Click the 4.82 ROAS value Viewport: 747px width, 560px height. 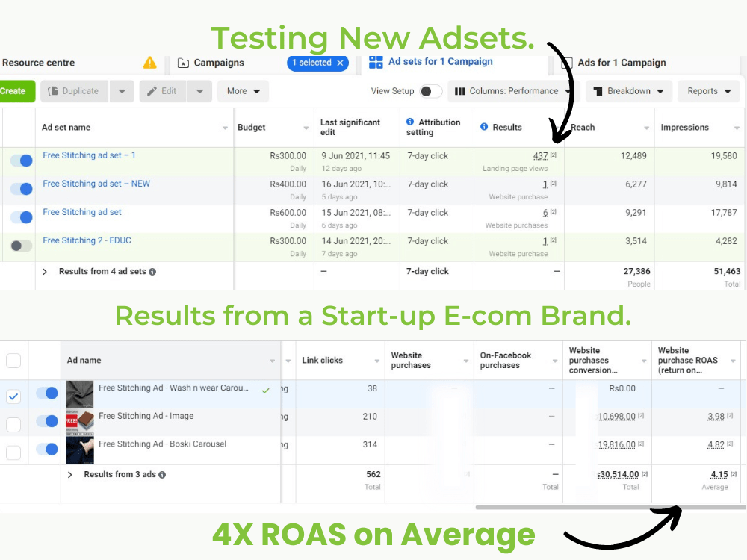716,445
